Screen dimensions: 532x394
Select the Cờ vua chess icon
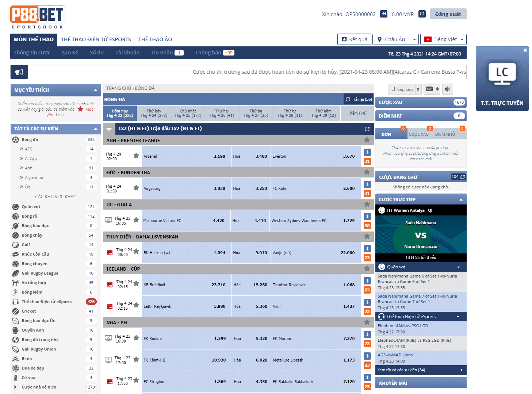pos(15,378)
